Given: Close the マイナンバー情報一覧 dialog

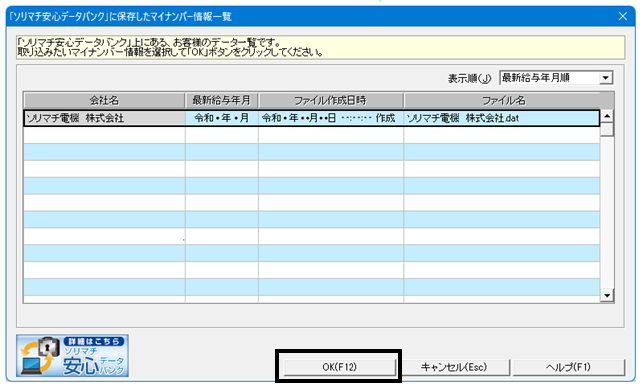Looking at the screenshot, I should coord(622,16).
